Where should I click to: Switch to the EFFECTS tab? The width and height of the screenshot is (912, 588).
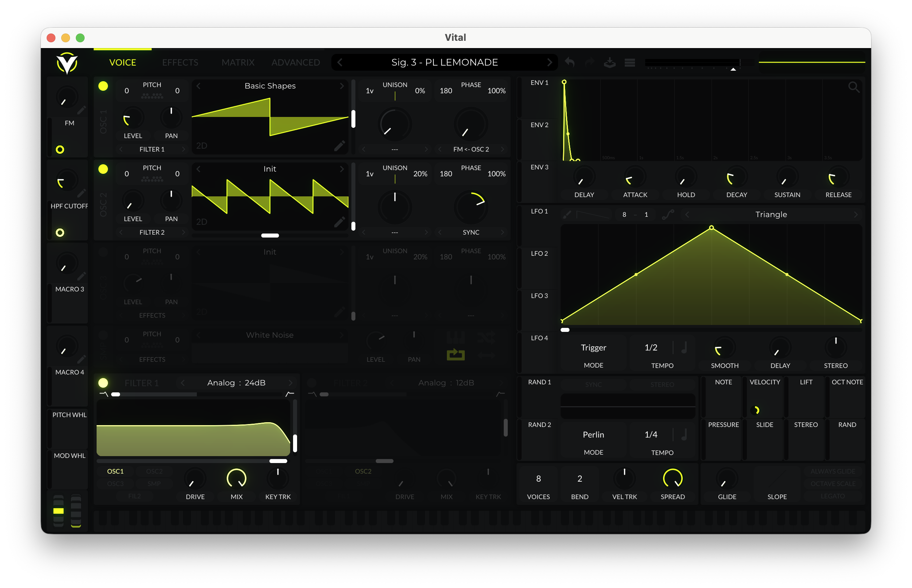(180, 62)
